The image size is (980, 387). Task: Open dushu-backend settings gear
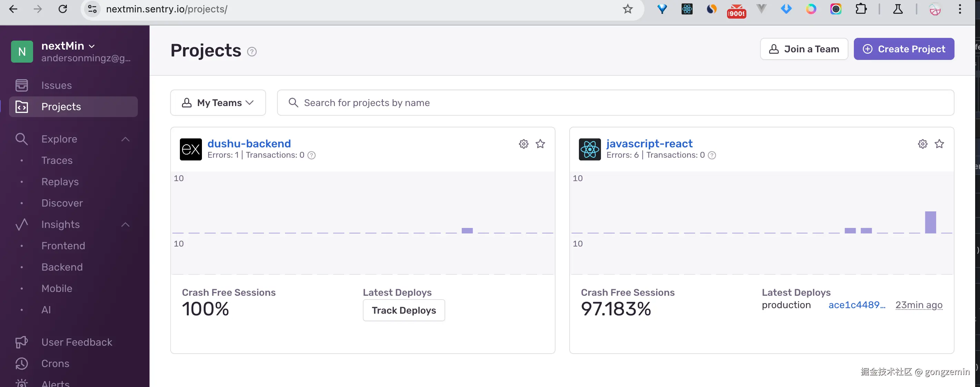523,144
